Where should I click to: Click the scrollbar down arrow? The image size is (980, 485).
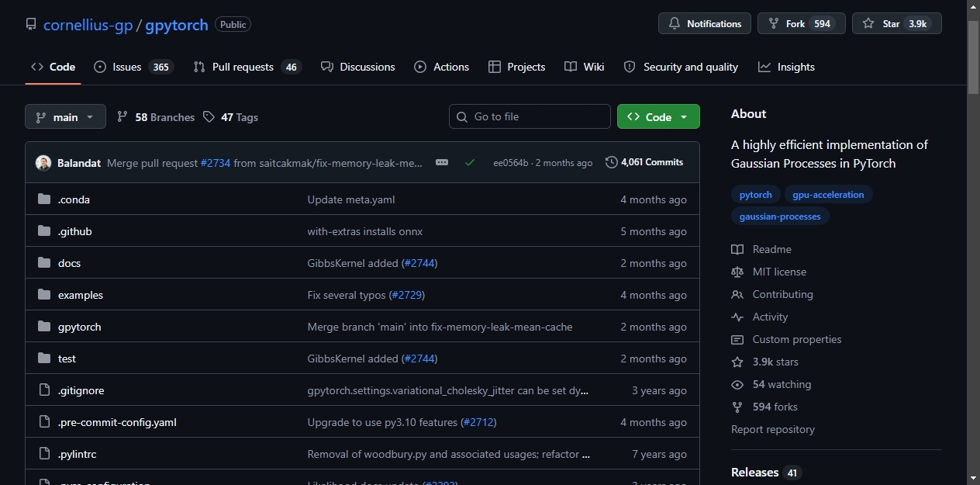tap(974, 477)
